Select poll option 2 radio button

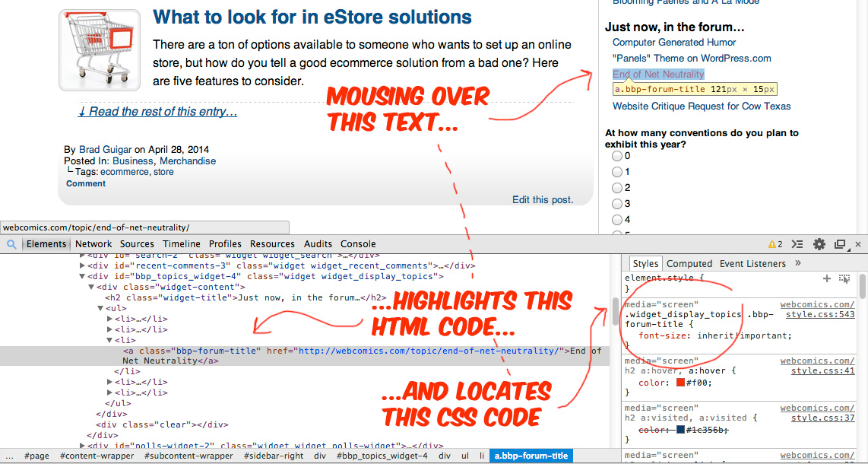click(617, 188)
